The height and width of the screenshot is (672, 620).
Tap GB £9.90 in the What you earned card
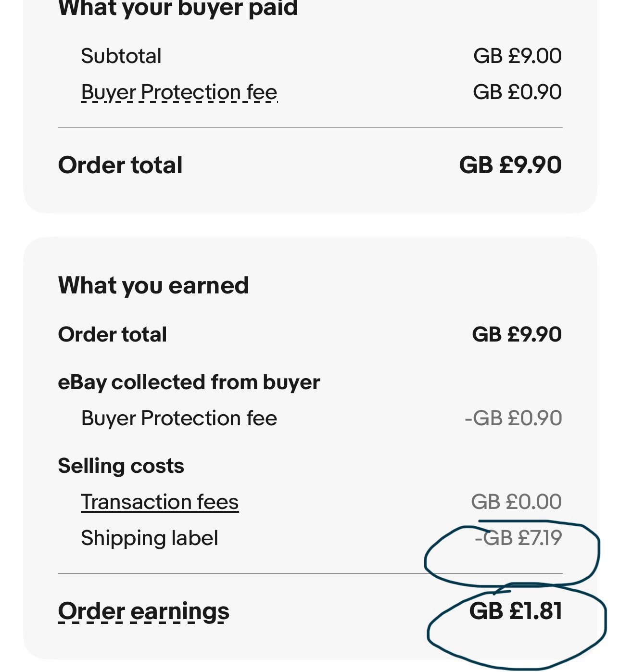point(517,334)
